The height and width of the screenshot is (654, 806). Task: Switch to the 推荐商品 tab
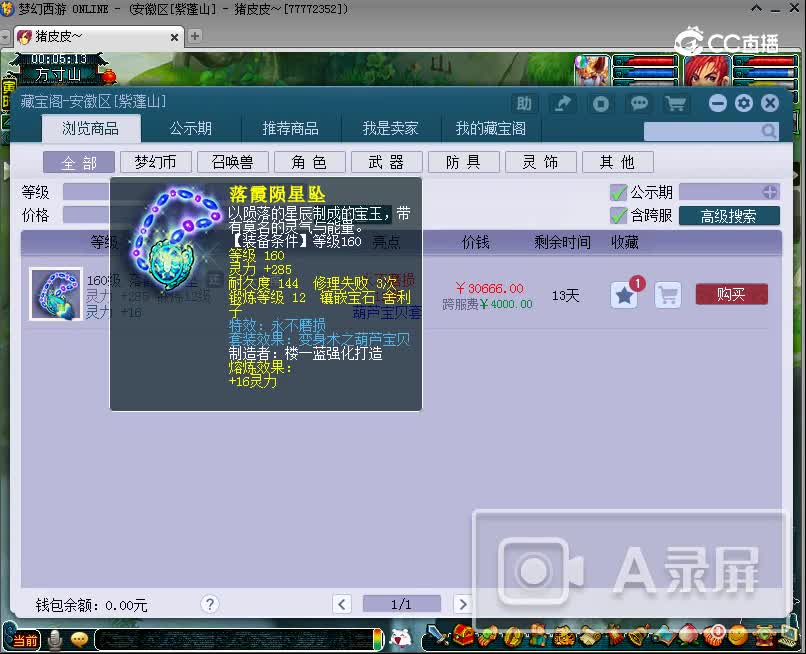click(290, 128)
